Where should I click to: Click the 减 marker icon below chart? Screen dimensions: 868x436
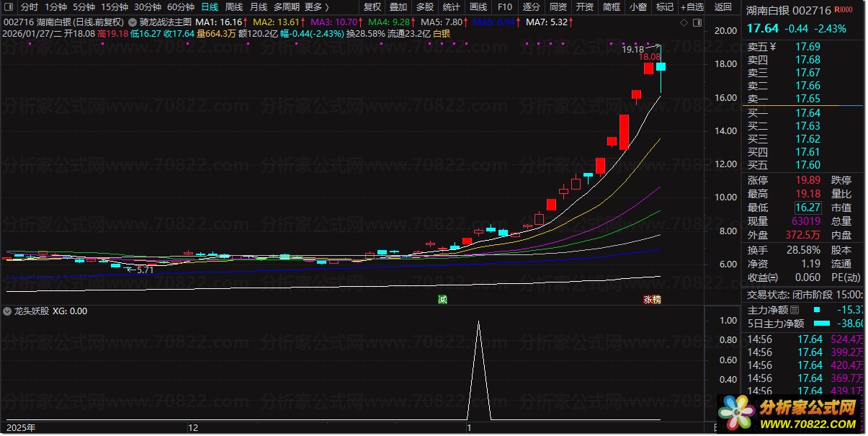[x=442, y=299]
